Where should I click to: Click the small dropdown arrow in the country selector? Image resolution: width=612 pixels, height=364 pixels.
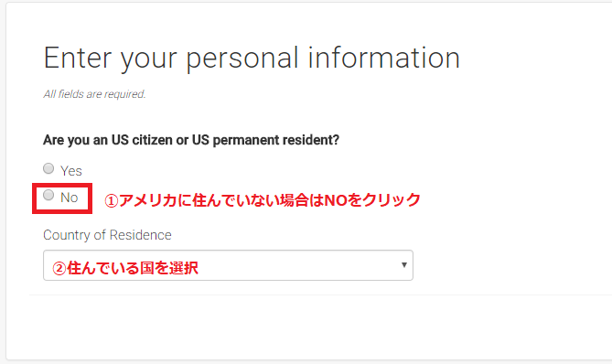pos(404,265)
